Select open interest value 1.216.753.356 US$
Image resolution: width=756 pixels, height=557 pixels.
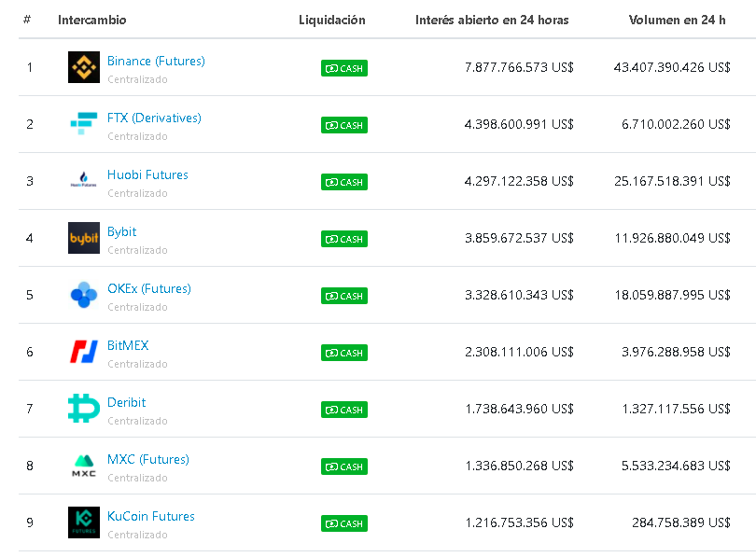coord(519,522)
